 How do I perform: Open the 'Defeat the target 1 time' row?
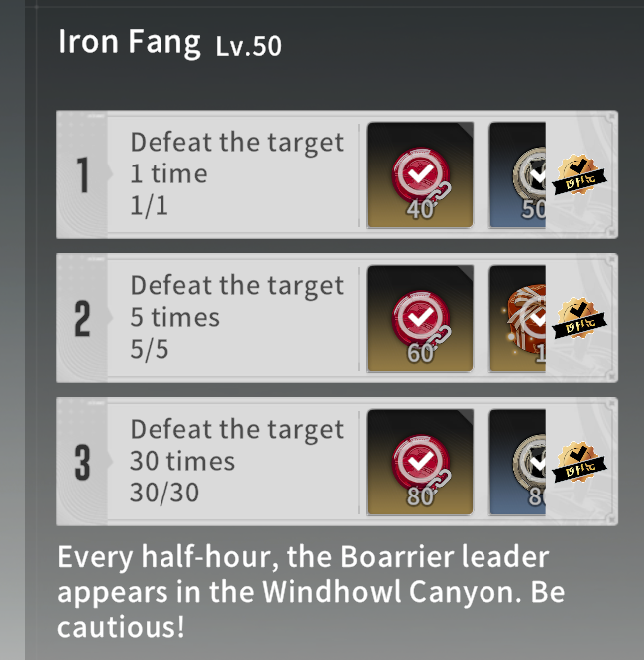(x=337, y=174)
